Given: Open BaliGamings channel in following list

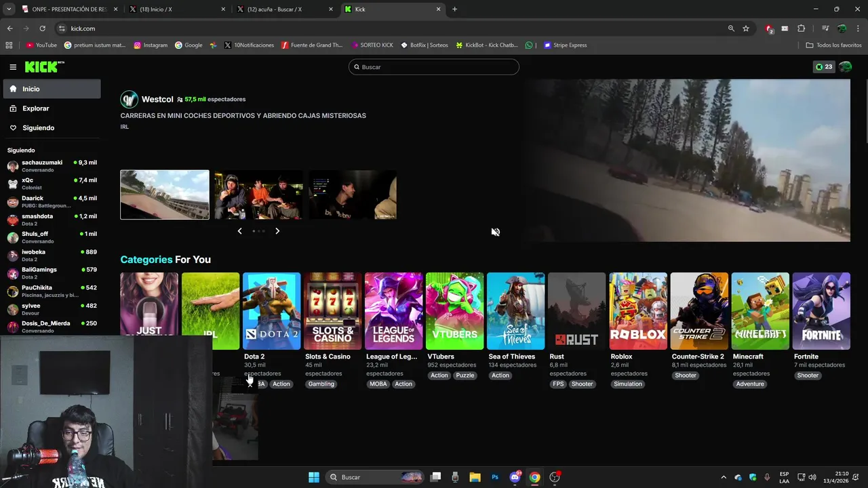Looking at the screenshot, I should pos(52,273).
